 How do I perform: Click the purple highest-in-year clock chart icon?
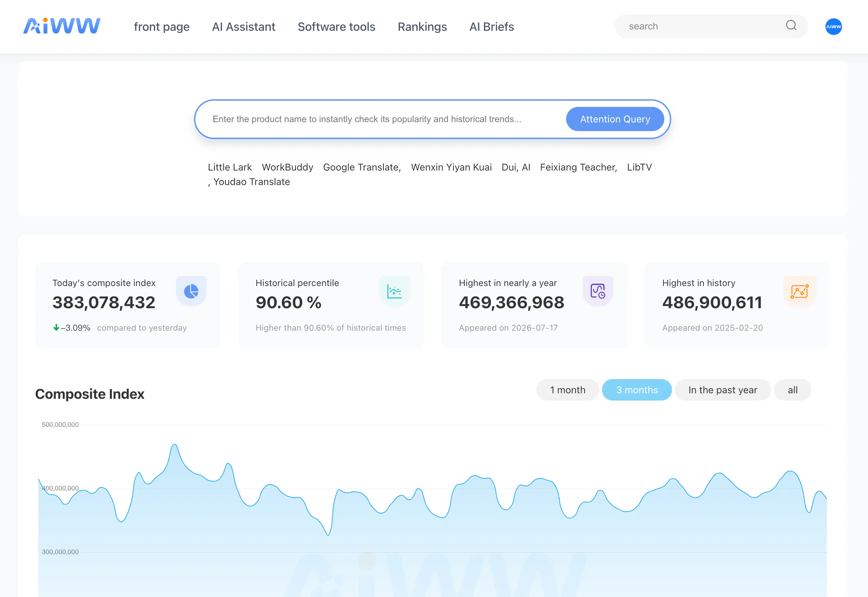pyautogui.click(x=598, y=291)
